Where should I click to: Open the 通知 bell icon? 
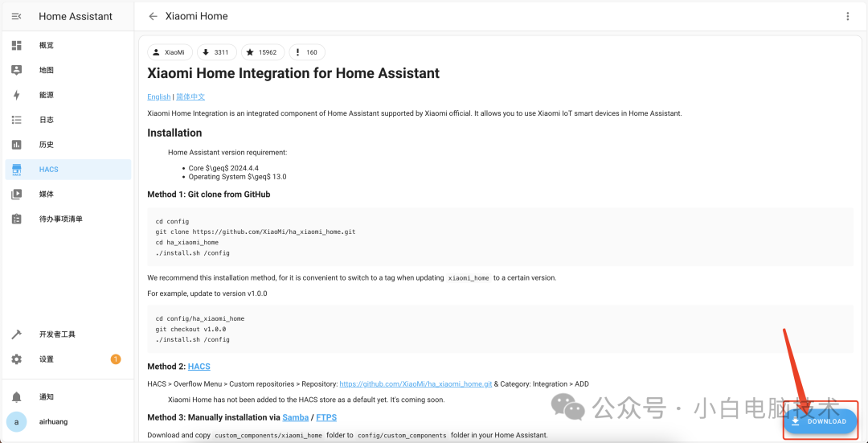(17, 397)
